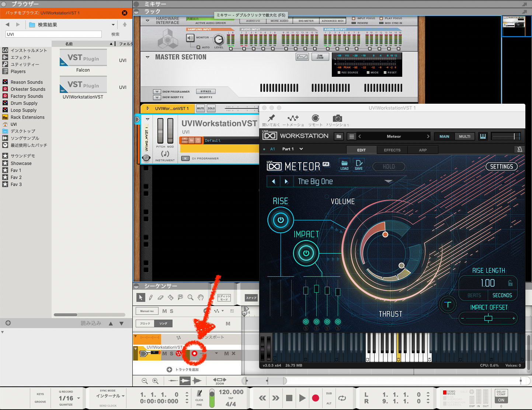Viewport: 532px width, 410px height.
Task: Zoom out the sequencer with the minus magnifier
Action: coord(145,381)
